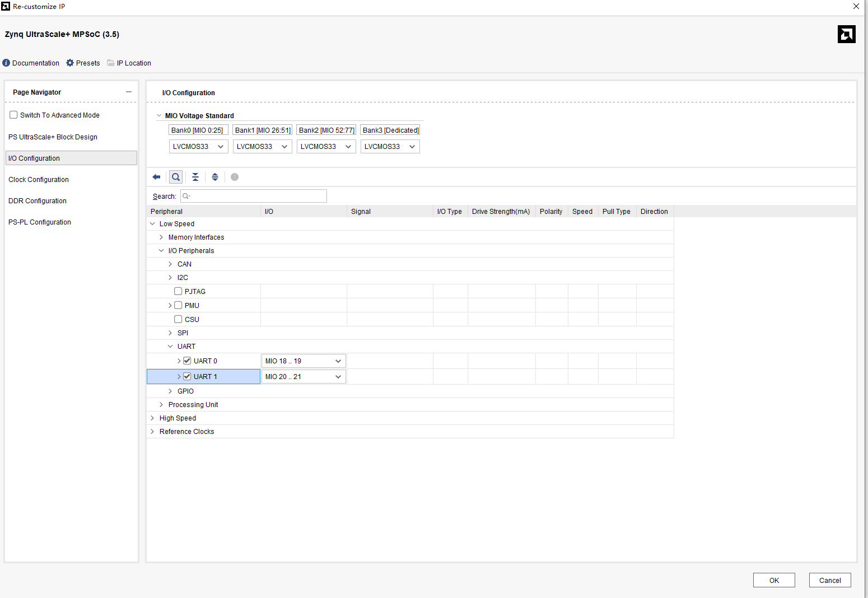The image size is (868, 598).
Task: Open UART 0 MIO 18..19 dropdown
Action: tap(304, 361)
